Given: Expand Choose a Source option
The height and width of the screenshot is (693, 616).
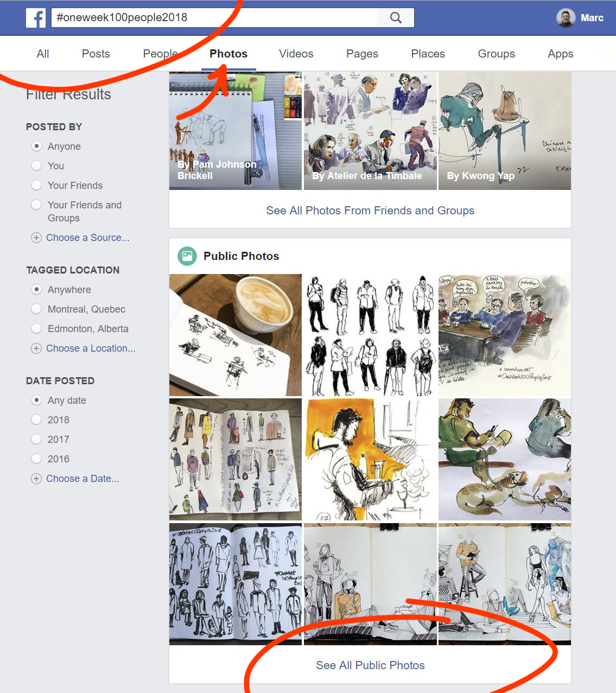Looking at the screenshot, I should pos(88,238).
